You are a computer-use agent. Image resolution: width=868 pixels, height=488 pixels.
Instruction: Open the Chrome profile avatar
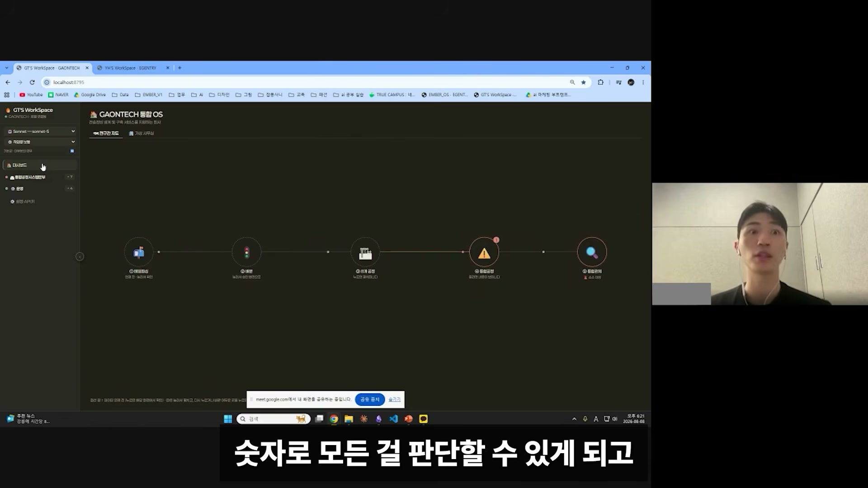pos(631,82)
